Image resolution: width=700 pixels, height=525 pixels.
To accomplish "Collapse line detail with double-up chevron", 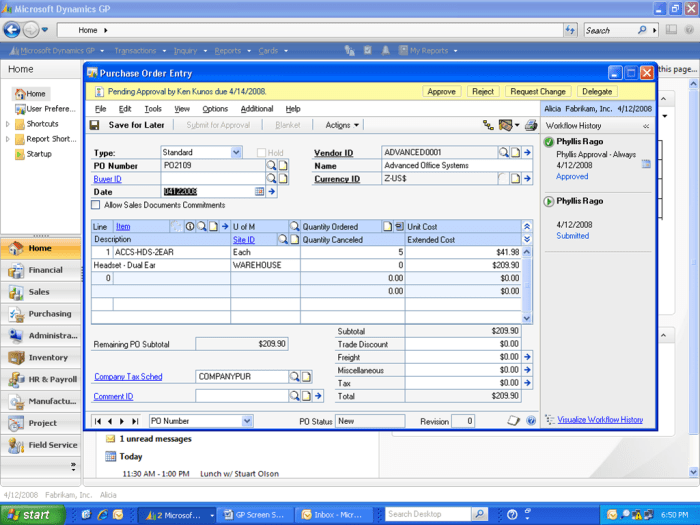I will (527, 226).
